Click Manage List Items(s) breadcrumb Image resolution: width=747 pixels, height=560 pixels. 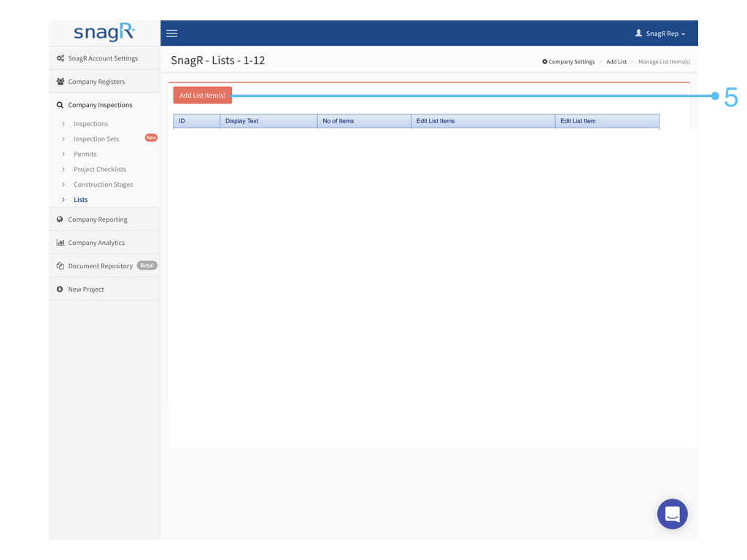pyautogui.click(x=664, y=62)
